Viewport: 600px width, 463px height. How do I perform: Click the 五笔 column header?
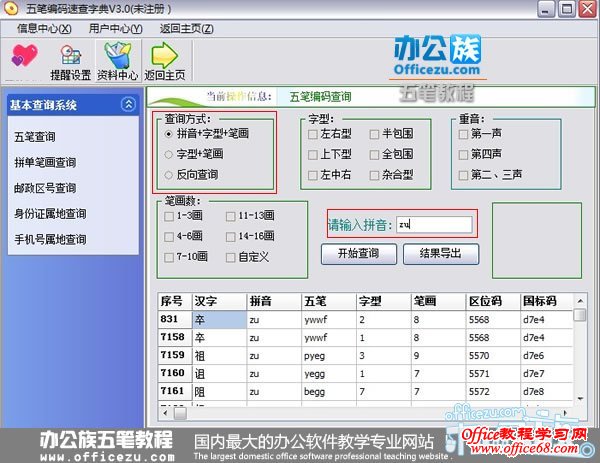[329, 302]
